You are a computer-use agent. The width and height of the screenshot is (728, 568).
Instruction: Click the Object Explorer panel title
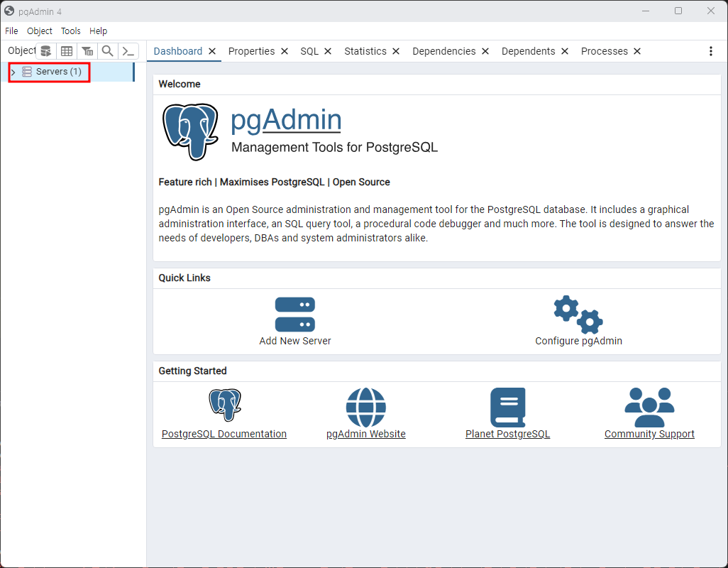[x=21, y=50]
